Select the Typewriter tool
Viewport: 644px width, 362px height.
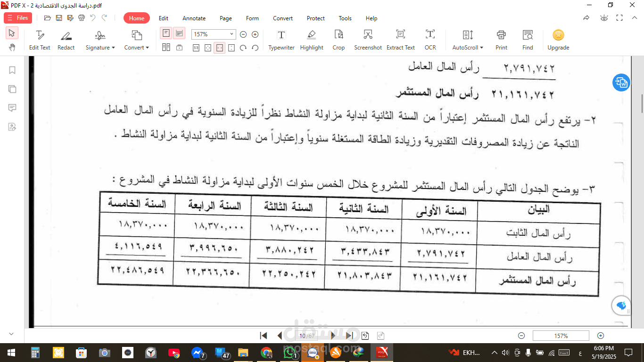click(281, 41)
